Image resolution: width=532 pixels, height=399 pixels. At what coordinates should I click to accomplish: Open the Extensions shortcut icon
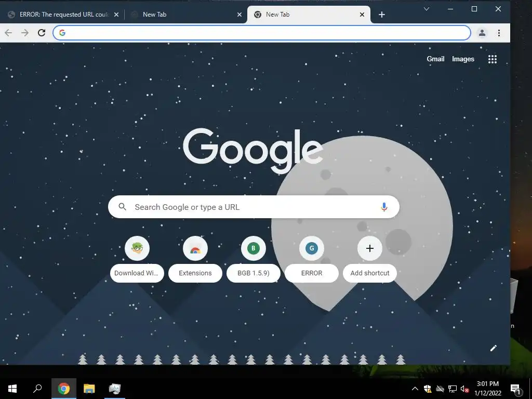point(195,248)
